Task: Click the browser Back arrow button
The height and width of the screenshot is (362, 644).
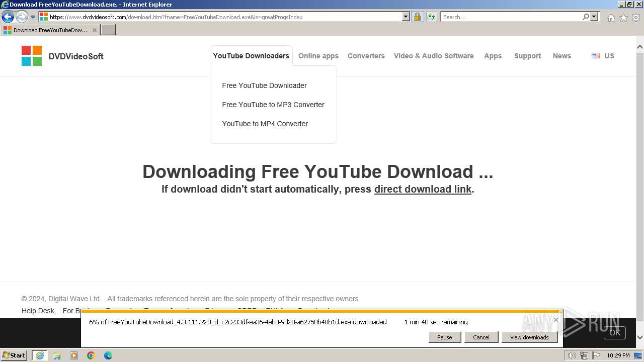Action: [x=8, y=17]
